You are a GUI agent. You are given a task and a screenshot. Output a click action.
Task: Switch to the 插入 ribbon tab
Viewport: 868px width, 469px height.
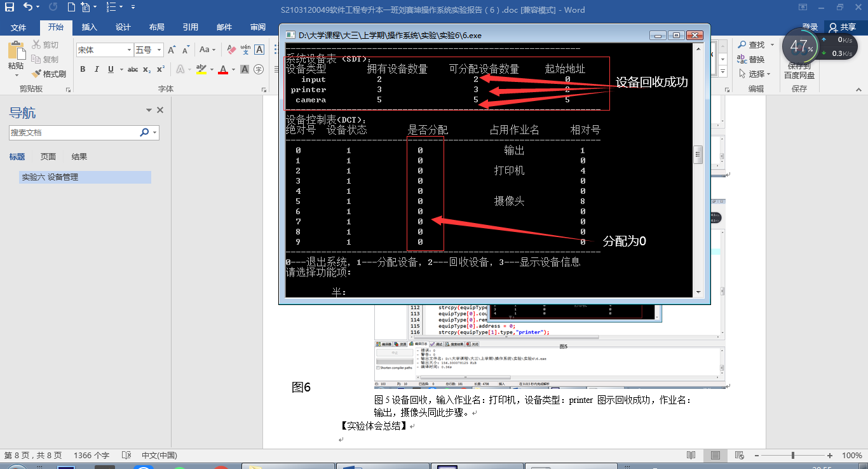point(90,27)
